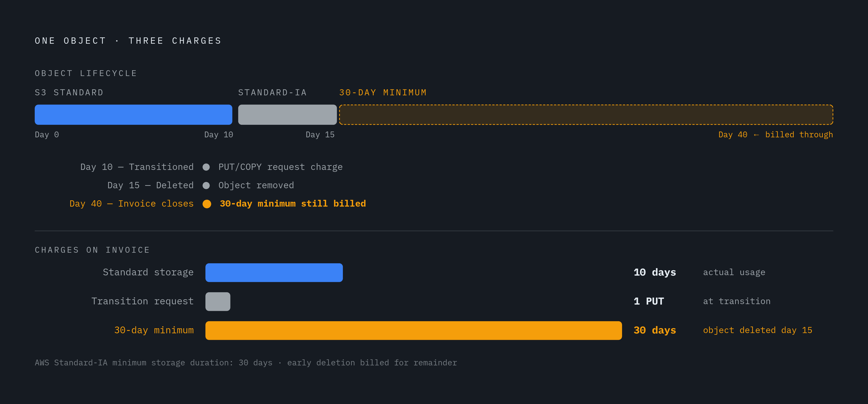Click the 'actual usage' note
The image size is (868, 404).
pyautogui.click(x=734, y=272)
